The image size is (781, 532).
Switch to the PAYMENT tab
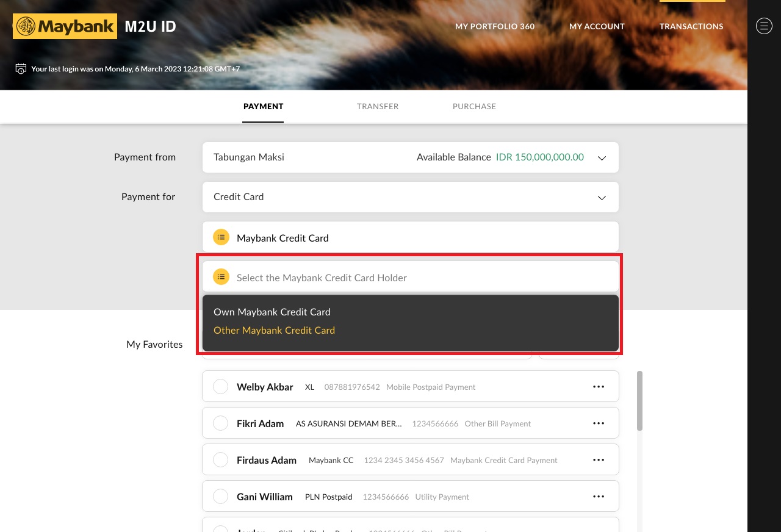[x=263, y=106]
